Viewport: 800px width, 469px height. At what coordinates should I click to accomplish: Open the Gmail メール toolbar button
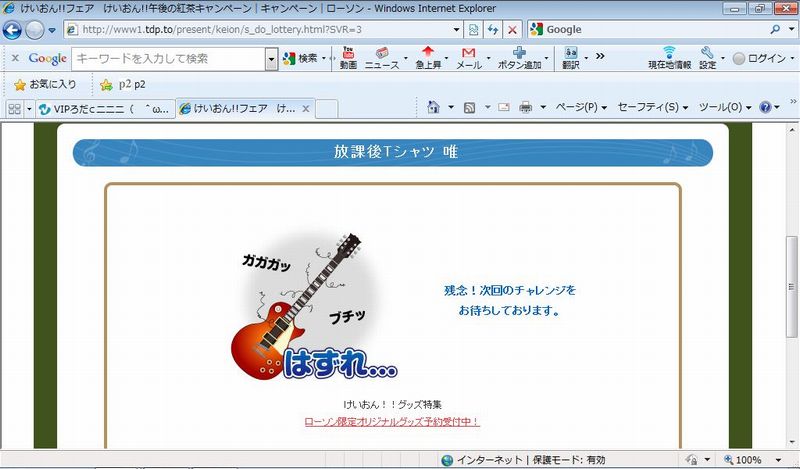tap(468, 58)
